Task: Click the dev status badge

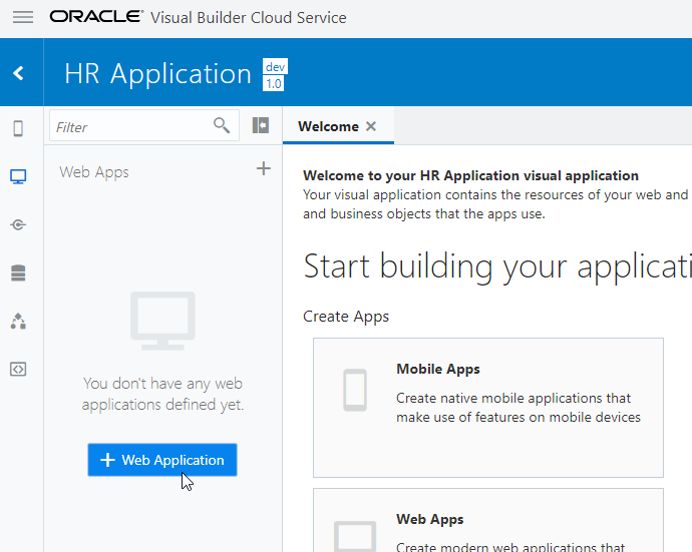Action: tap(275, 67)
